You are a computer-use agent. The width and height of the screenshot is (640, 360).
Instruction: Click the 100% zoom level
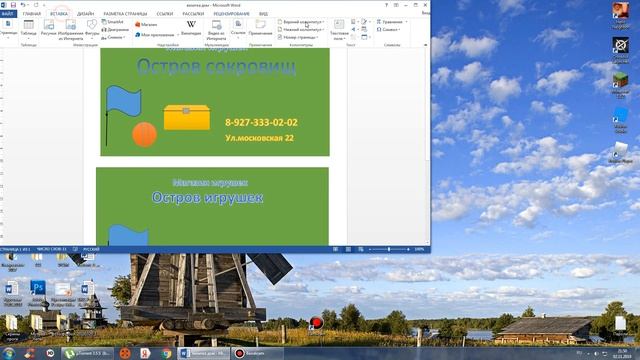[419, 249]
